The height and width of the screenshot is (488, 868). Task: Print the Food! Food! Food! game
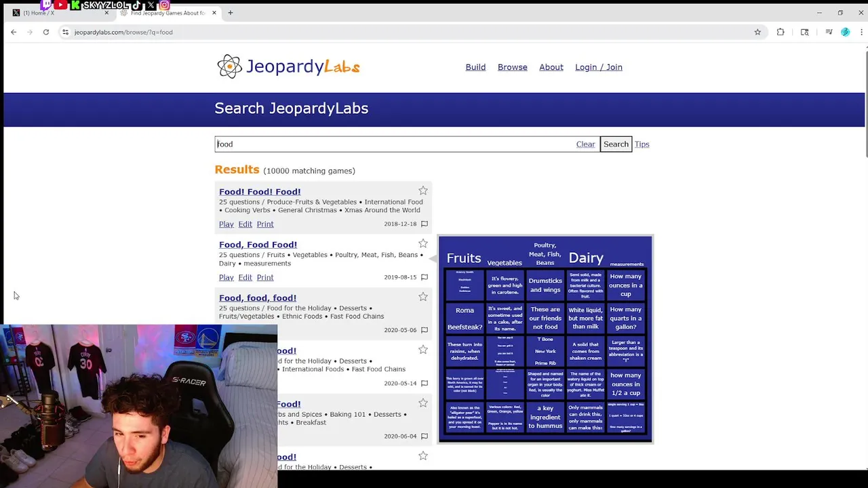pos(265,224)
